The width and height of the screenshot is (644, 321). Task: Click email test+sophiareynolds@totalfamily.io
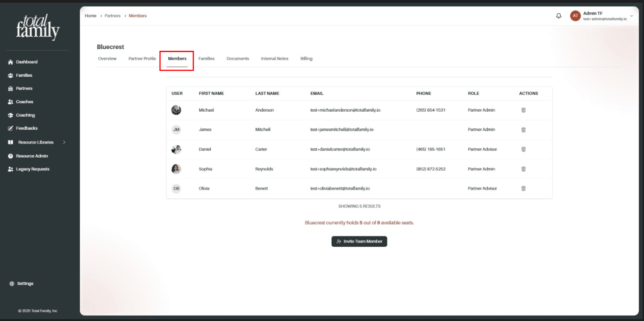click(x=344, y=169)
